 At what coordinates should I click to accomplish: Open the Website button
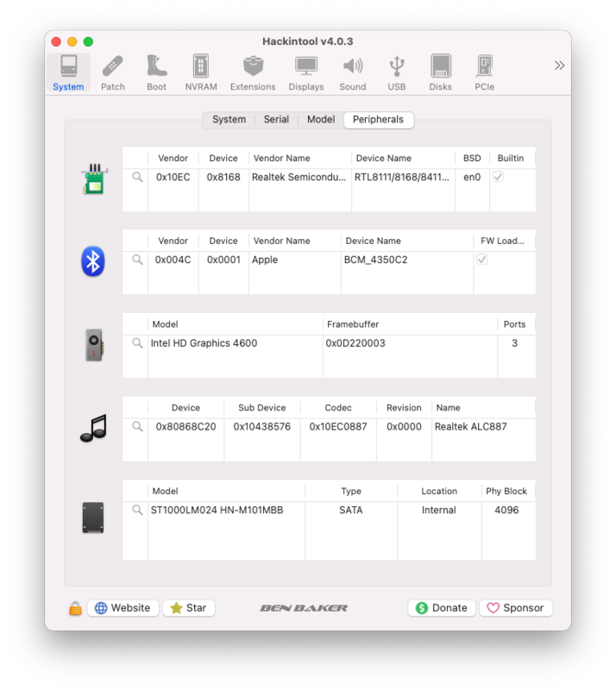123,608
